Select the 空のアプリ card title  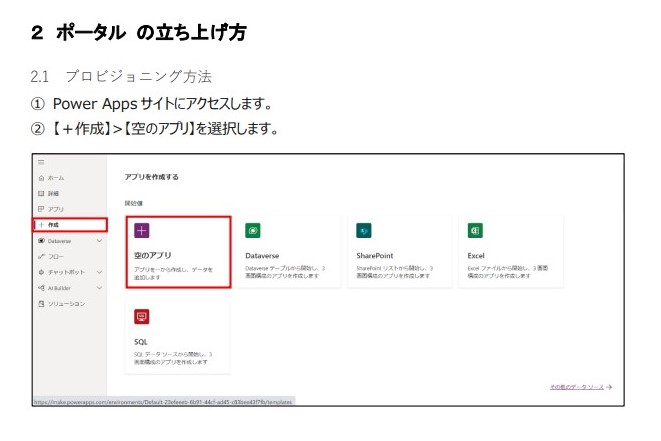pos(153,255)
